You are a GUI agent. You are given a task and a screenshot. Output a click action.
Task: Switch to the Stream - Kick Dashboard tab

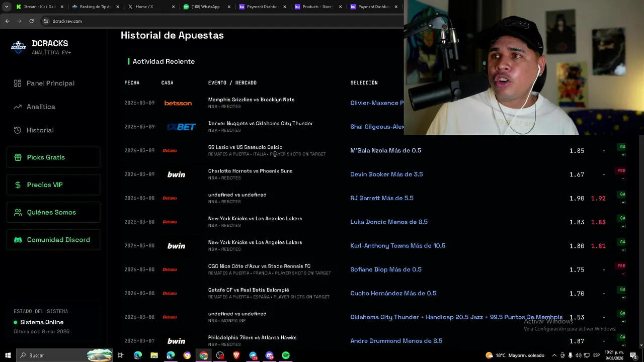point(40,7)
